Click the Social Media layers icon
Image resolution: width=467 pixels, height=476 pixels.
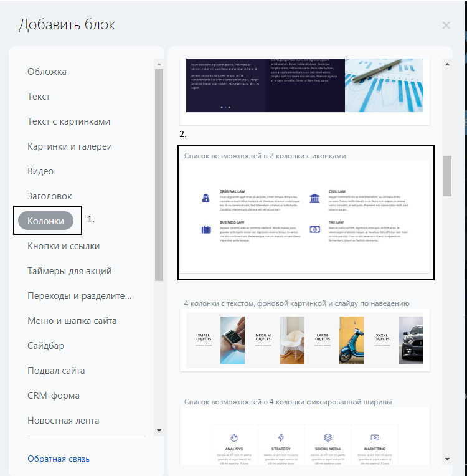(x=328, y=437)
